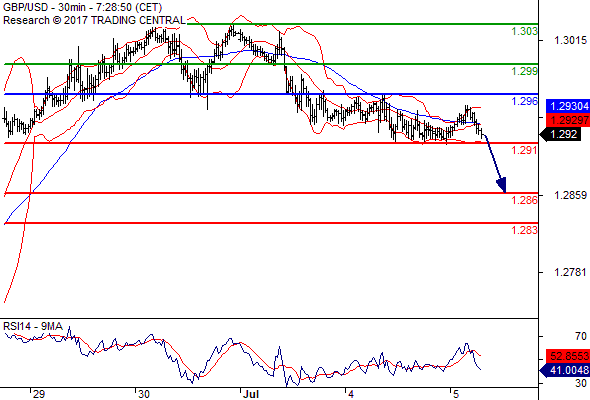Image resolution: width=590 pixels, height=400 pixels.
Task: Click the 1.3015 price axis value
Action: [x=570, y=40]
